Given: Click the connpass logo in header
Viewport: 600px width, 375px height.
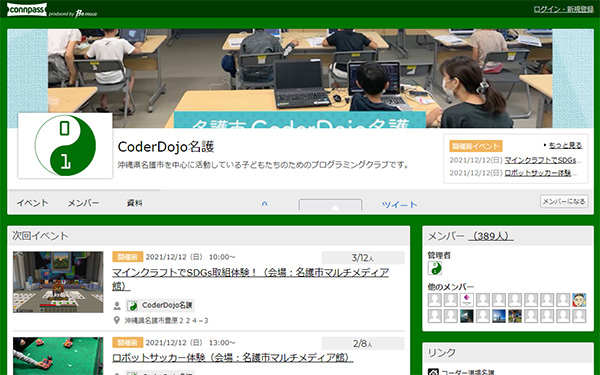Looking at the screenshot, I should tap(27, 10).
